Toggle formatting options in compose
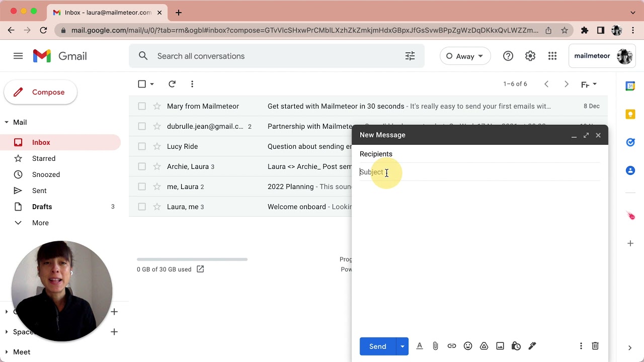This screenshot has height=362, width=644. point(420,346)
